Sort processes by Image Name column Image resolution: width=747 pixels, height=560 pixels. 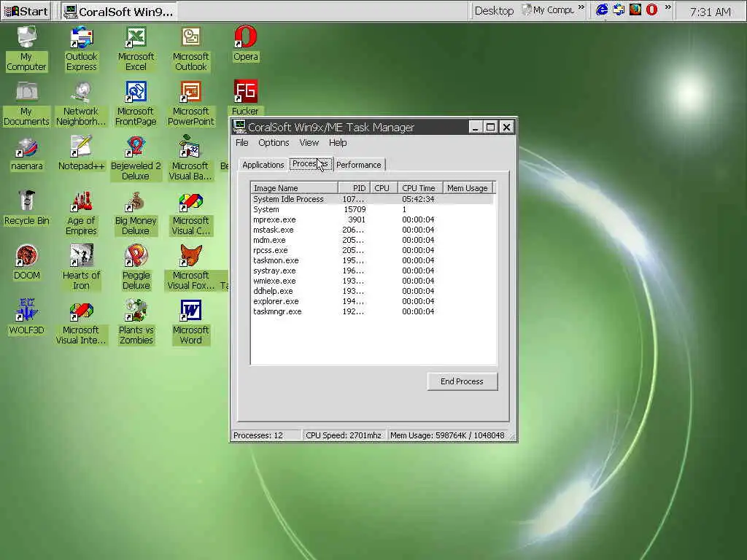click(x=294, y=188)
